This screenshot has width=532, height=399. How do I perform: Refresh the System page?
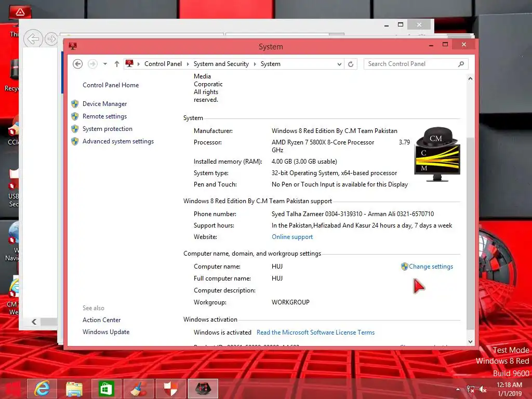click(x=351, y=64)
